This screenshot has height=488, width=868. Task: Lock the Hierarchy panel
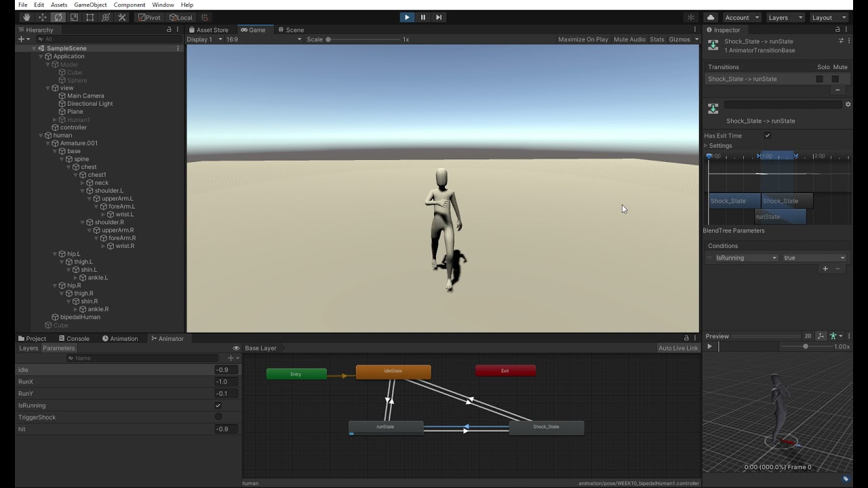click(169, 30)
